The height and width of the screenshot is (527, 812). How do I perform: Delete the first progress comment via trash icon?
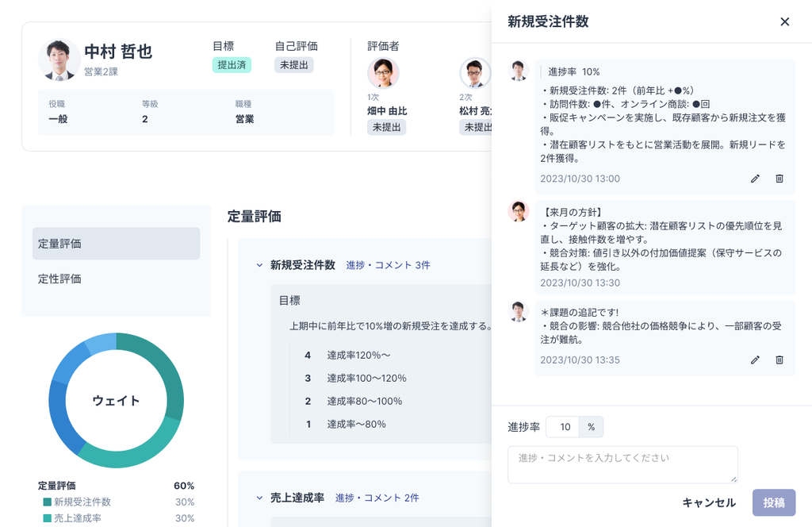pos(779,179)
